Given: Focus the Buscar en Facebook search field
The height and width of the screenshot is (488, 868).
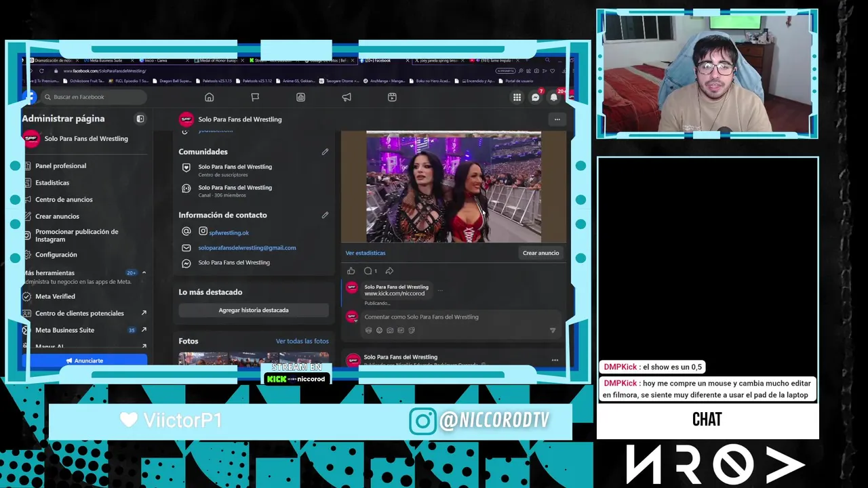Looking at the screenshot, I should pos(94,97).
